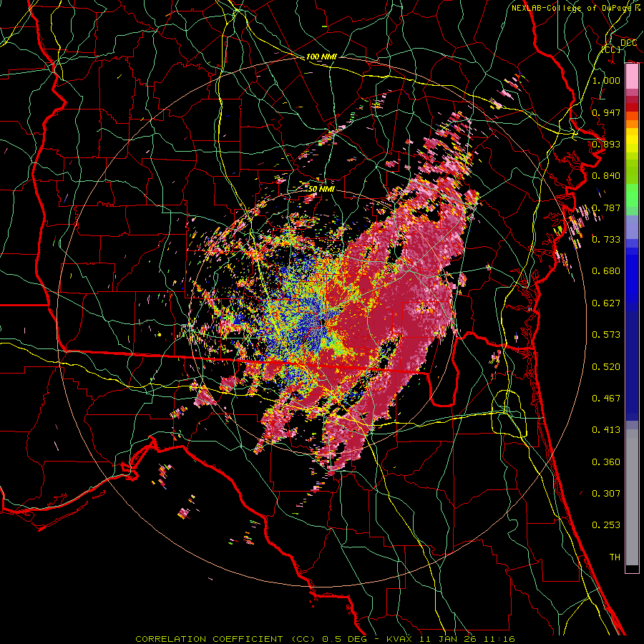Click the 0.360 legend value
644x644 pixels.
pyautogui.click(x=606, y=462)
